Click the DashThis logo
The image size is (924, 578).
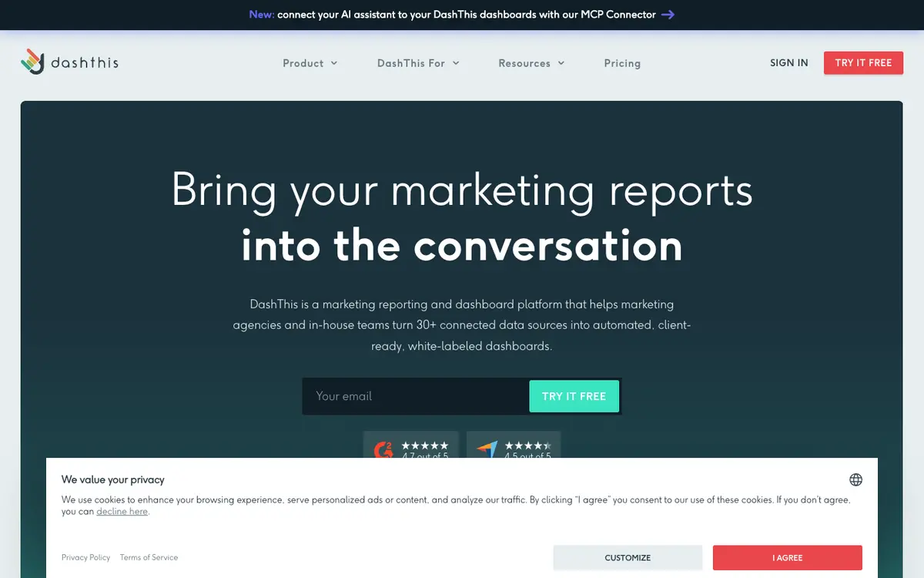(x=69, y=62)
